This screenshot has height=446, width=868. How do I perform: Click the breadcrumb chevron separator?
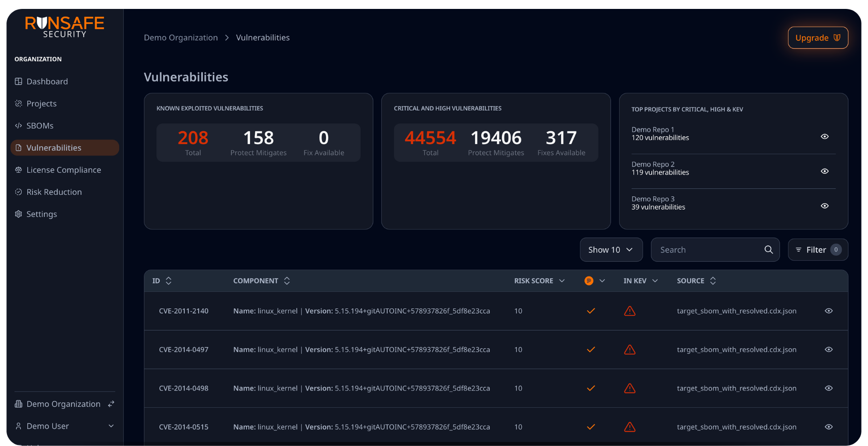[x=227, y=38]
